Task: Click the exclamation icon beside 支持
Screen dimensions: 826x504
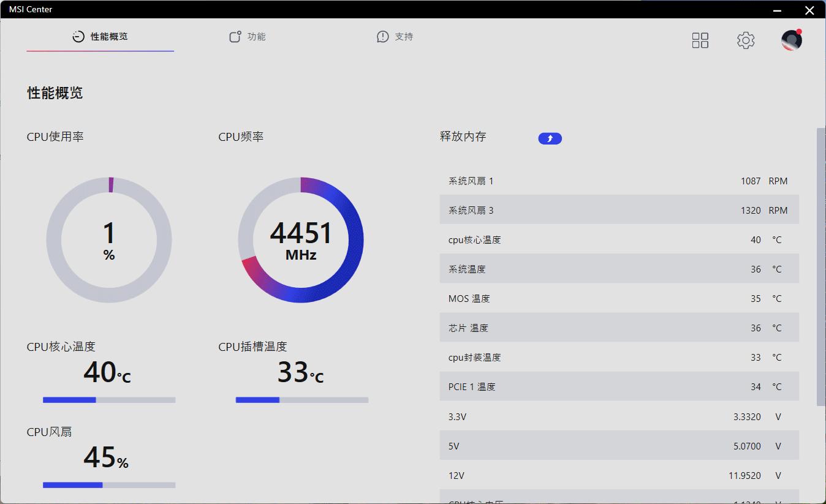Action: point(382,37)
